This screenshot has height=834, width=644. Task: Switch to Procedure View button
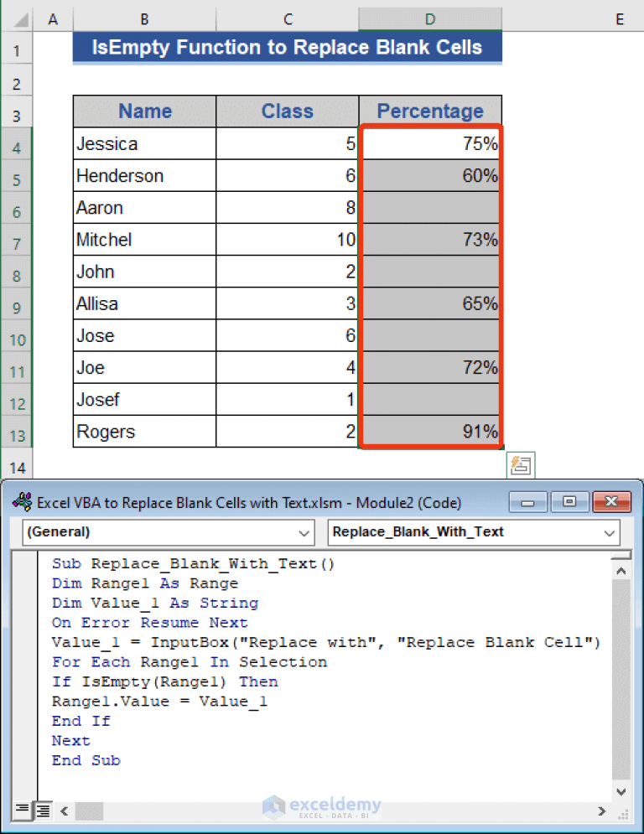(23, 810)
